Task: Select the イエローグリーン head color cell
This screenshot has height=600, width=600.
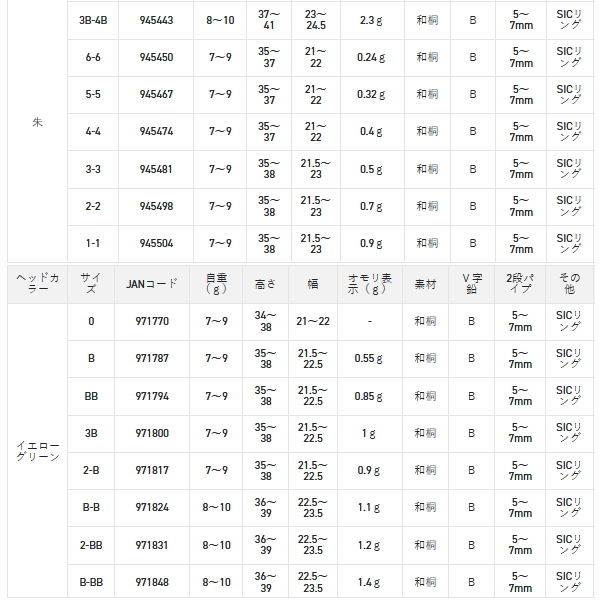Action: coord(37,451)
